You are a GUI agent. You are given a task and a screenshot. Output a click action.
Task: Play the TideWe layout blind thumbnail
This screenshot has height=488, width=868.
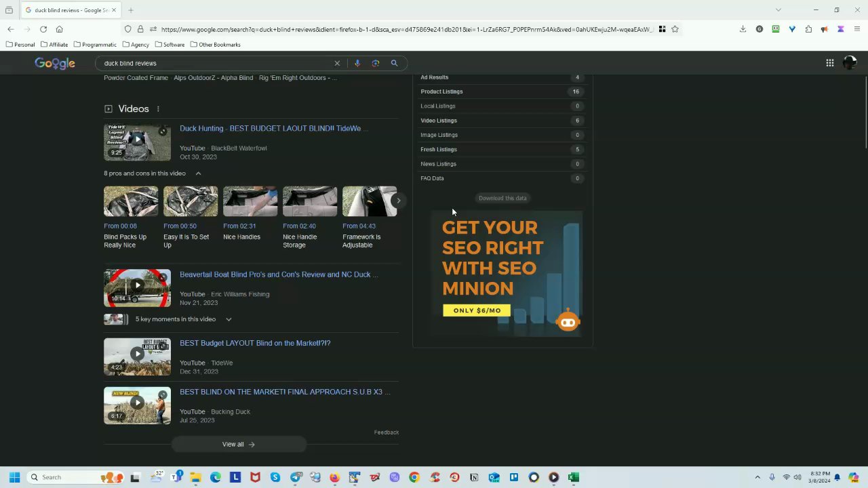tap(137, 142)
